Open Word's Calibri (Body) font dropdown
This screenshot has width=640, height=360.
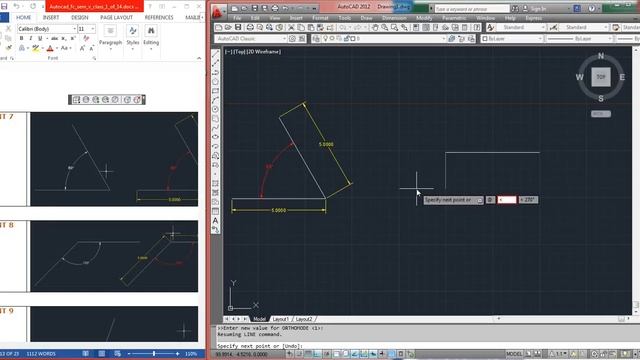[x=47, y=29]
